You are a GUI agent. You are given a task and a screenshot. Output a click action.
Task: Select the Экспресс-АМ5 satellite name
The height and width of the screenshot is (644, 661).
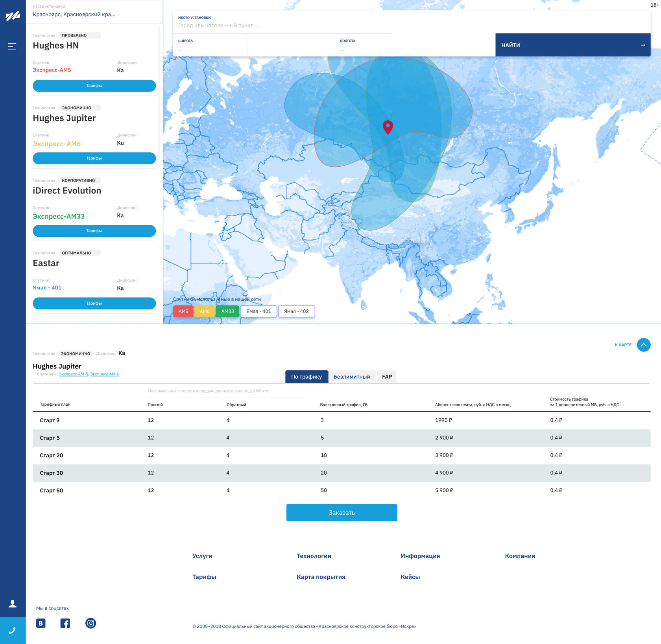click(x=52, y=70)
